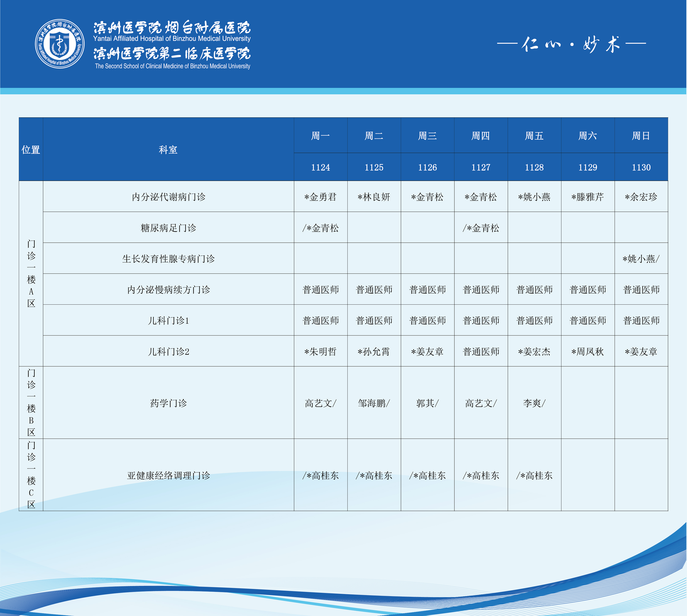Click doctor name *林良妍

pos(374,197)
